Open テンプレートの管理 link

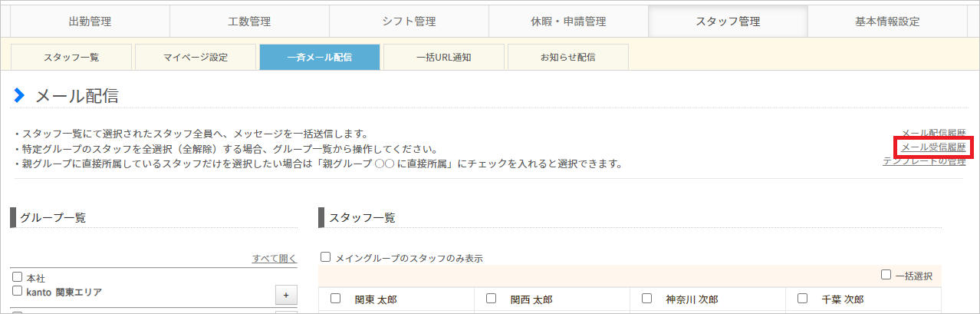click(924, 161)
